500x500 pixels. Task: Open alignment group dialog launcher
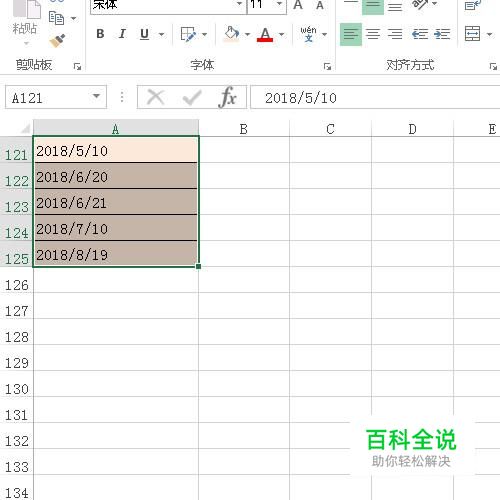tap(493, 67)
